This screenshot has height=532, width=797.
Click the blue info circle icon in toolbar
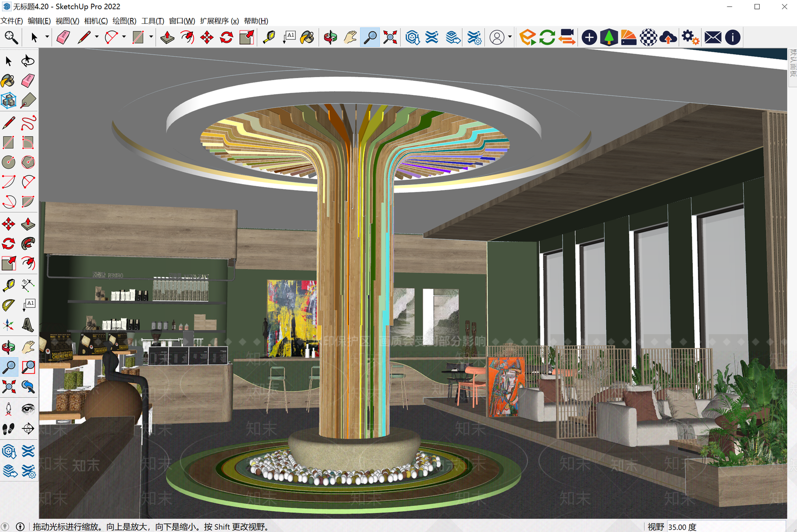pos(733,37)
